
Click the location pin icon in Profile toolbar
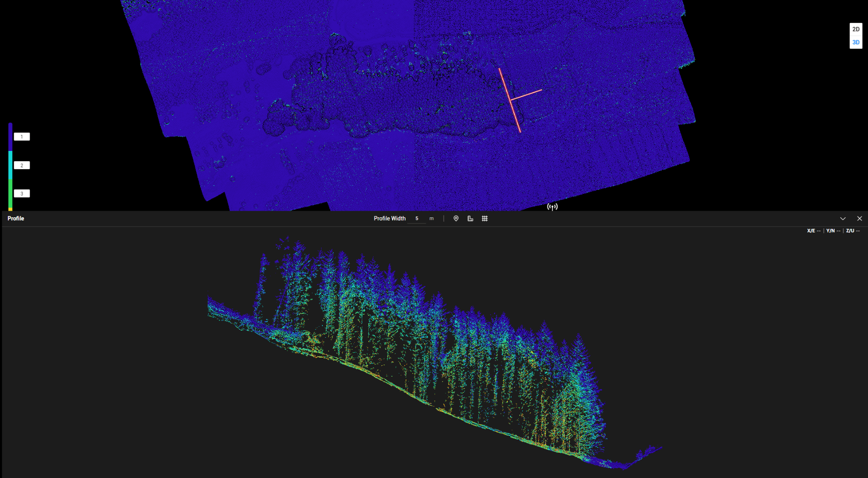point(456,218)
